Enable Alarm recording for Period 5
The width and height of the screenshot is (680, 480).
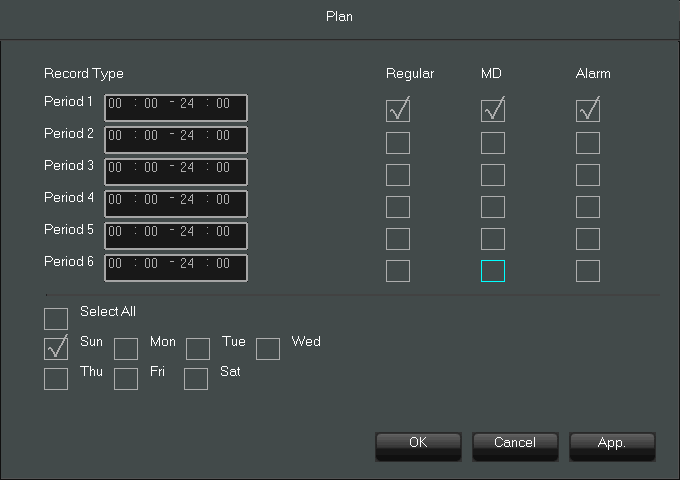click(x=588, y=239)
